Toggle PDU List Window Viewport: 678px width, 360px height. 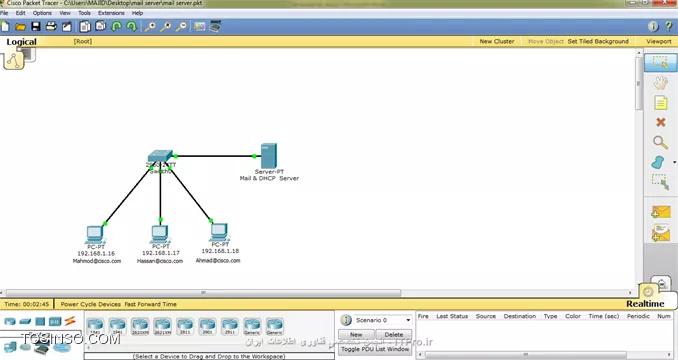(375, 349)
